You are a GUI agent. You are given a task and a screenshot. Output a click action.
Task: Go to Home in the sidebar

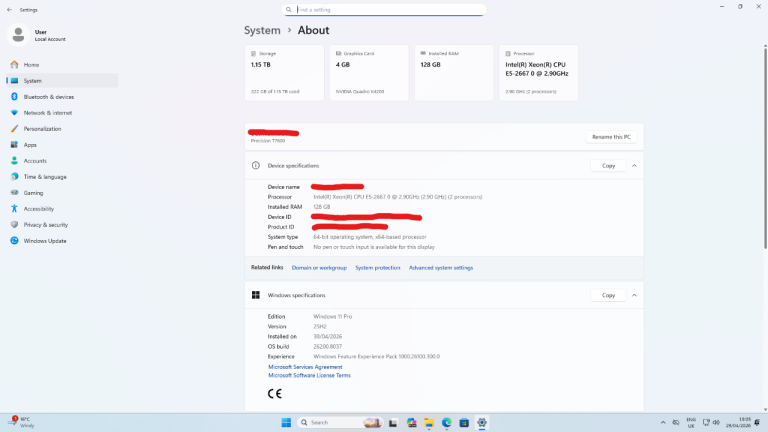click(31, 65)
